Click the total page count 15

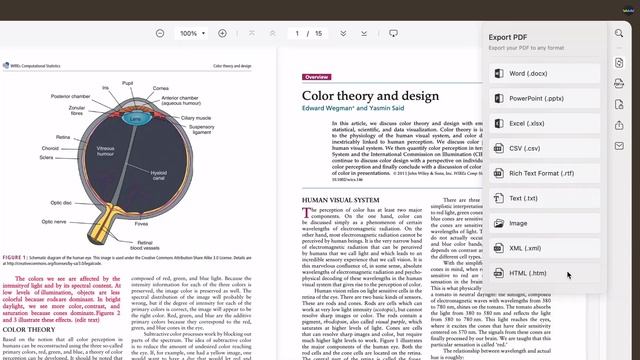tap(318, 33)
